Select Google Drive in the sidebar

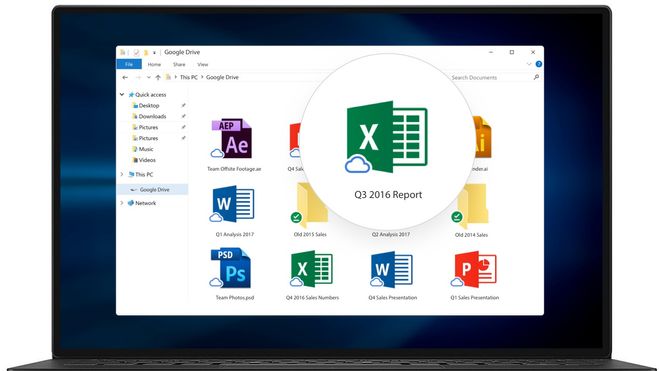(x=152, y=190)
